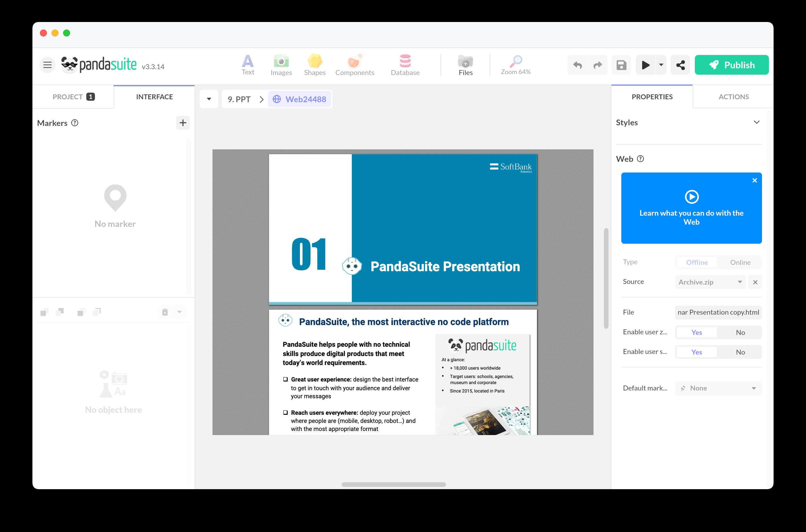
Task: Add a new marker with plus button
Action: (x=183, y=123)
